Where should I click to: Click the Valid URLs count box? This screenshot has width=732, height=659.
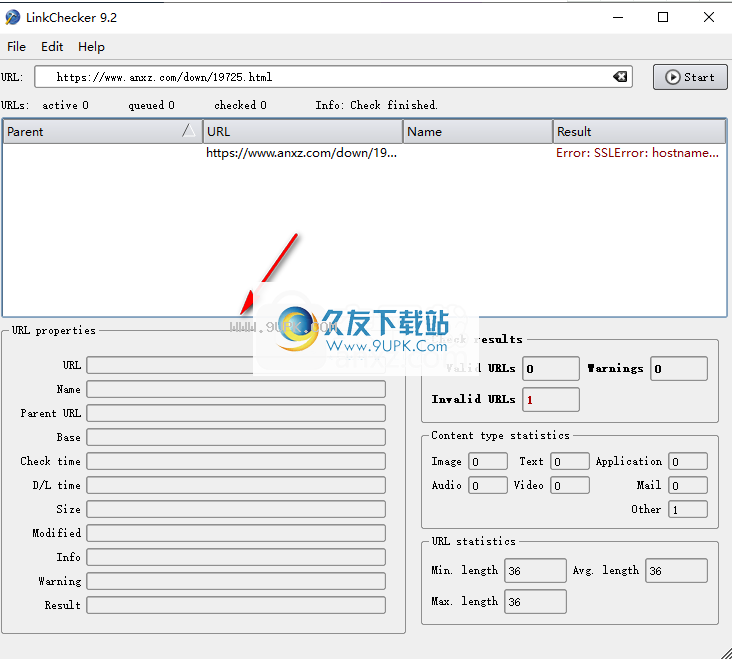point(551,369)
